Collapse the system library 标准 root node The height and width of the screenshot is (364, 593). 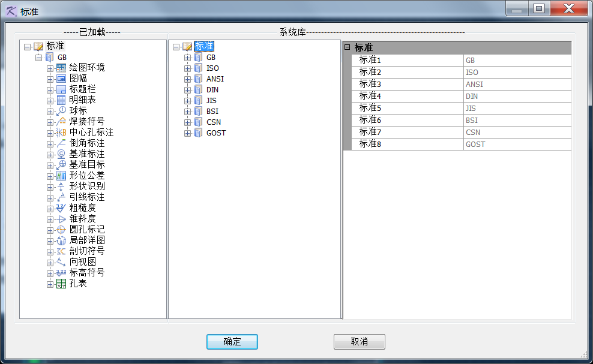pos(176,47)
